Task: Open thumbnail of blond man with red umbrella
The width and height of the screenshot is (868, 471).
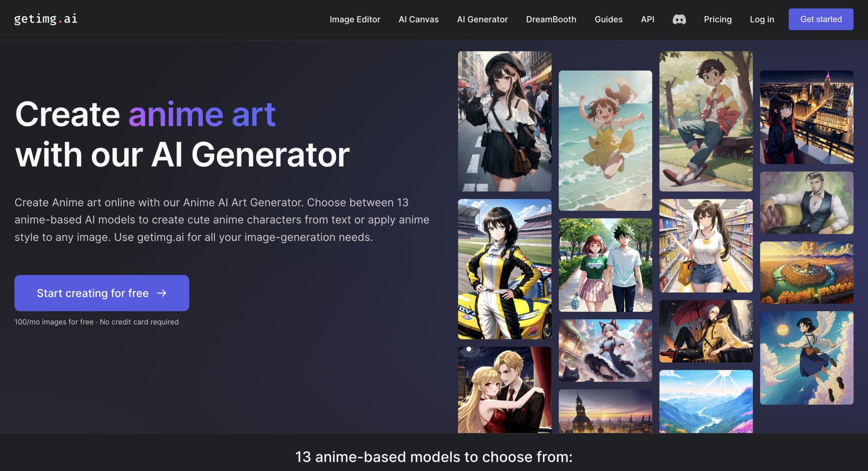Action: [706, 331]
